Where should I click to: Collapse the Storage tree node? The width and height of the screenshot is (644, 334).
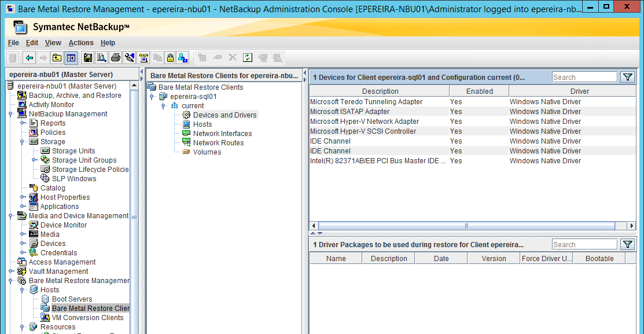[22, 142]
